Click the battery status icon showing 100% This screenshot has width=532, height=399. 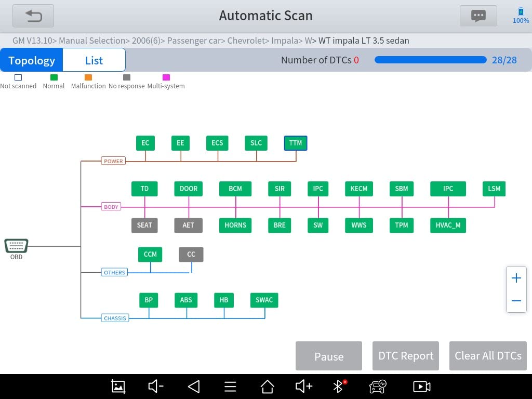[520, 13]
